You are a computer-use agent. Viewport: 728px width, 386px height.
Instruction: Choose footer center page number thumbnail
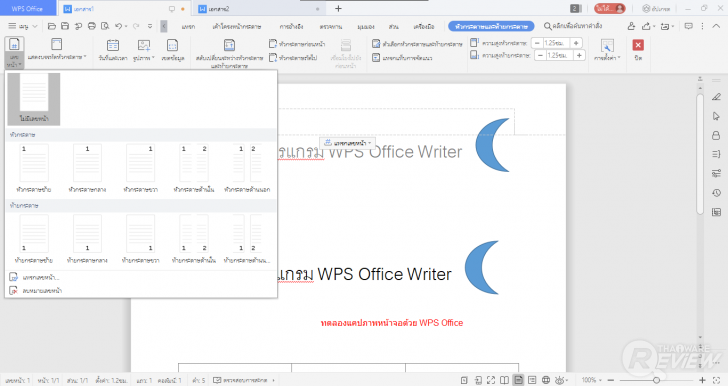pos(87,239)
